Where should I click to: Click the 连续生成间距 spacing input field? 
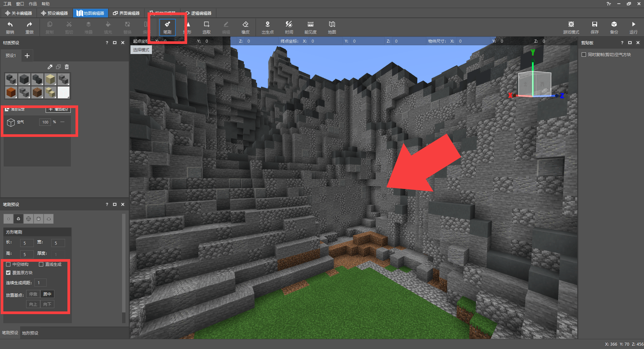[40, 283]
